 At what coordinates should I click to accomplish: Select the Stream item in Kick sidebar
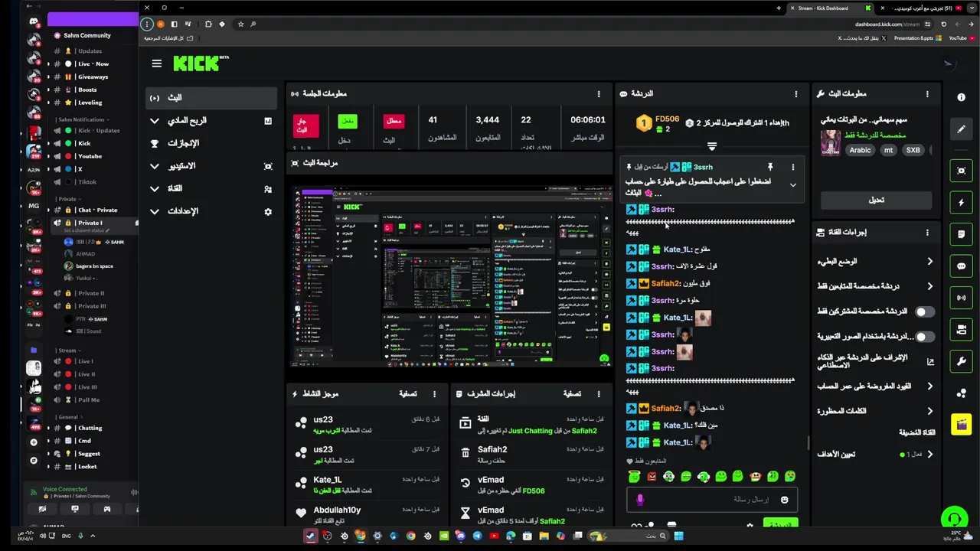click(x=211, y=98)
